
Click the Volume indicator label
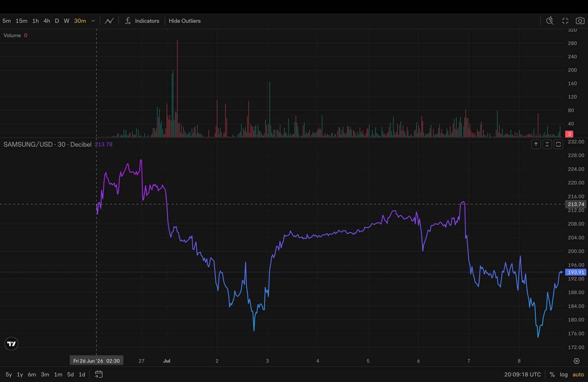(12, 36)
